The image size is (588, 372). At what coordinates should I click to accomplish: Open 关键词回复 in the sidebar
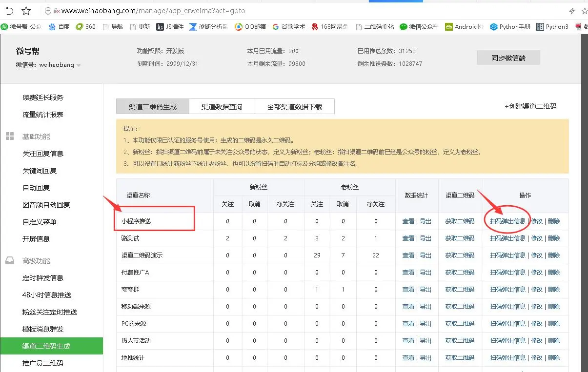coord(40,171)
